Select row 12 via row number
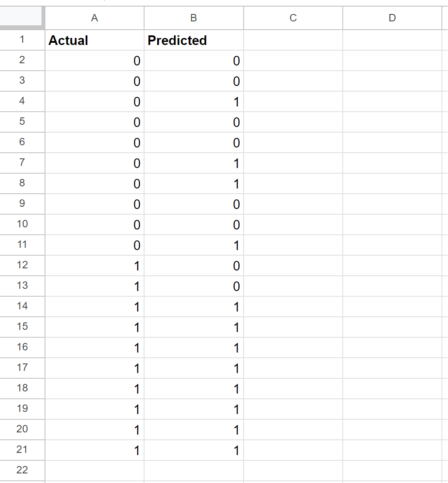The image size is (448, 483). tap(22, 265)
